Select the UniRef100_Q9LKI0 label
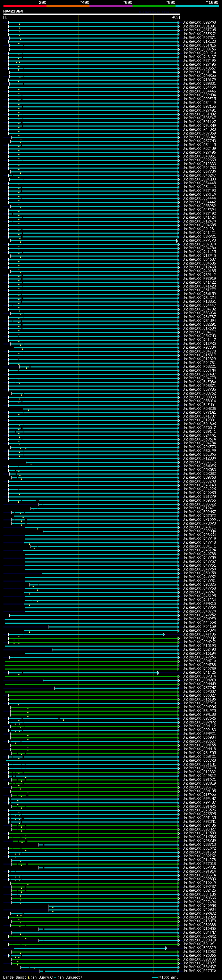Screen dimensions: 222x980 [199, 53]
